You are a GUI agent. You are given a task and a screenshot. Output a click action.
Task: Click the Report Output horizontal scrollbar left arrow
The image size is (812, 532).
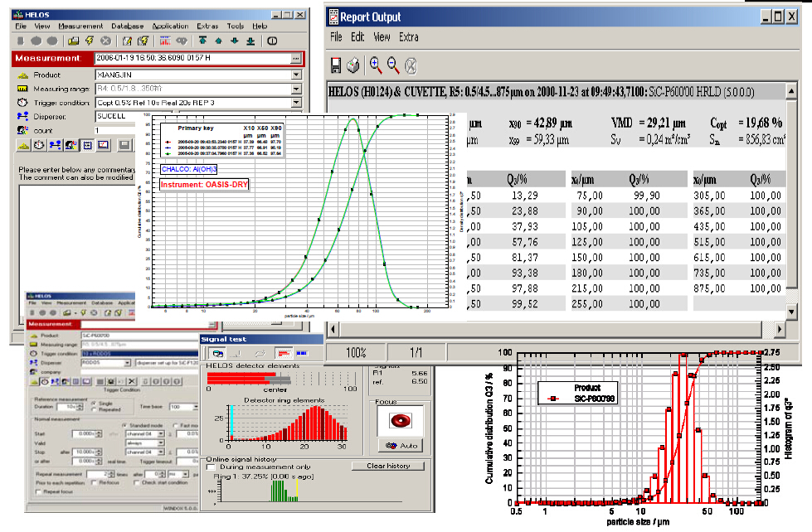[x=333, y=329]
